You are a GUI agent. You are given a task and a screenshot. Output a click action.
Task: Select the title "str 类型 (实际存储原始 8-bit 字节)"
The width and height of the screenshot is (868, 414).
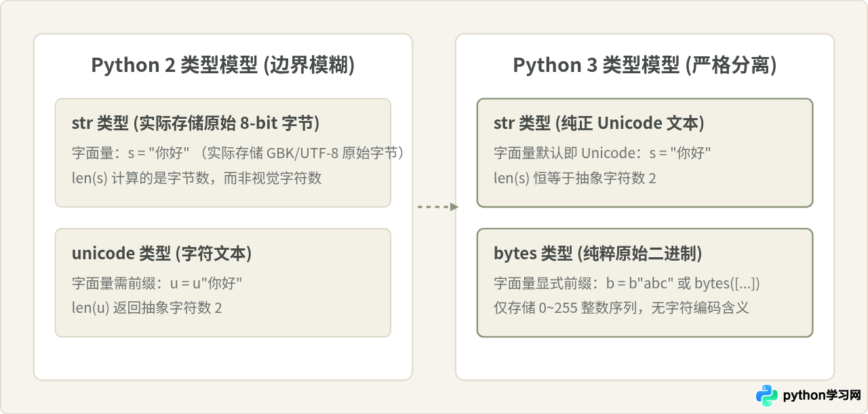(196, 124)
